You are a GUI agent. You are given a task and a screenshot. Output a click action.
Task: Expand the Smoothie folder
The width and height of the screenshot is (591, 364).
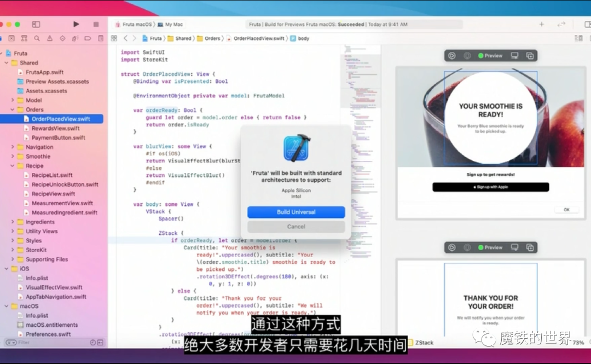pos(13,156)
